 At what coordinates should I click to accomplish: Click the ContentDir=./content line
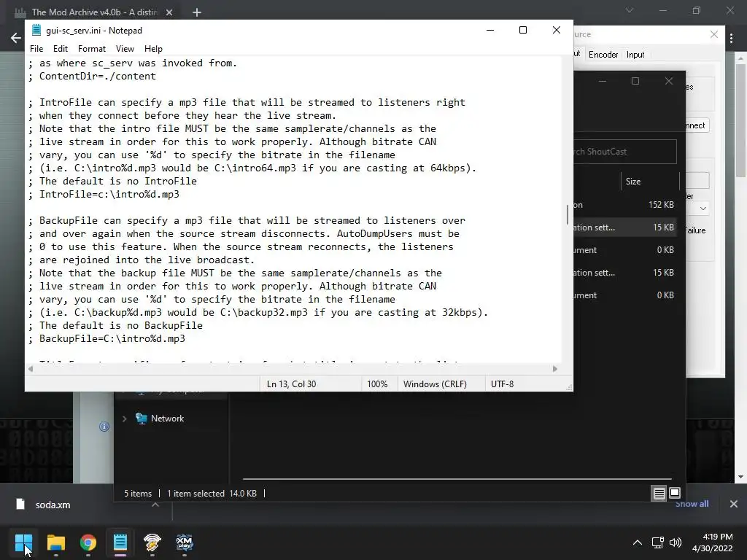tap(97, 76)
